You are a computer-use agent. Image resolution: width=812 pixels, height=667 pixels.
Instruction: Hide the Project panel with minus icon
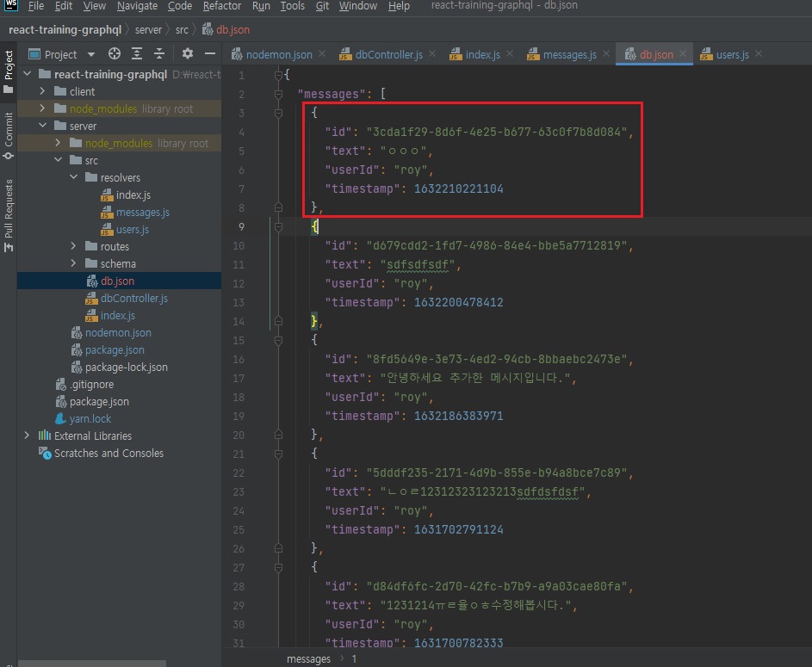point(209,54)
